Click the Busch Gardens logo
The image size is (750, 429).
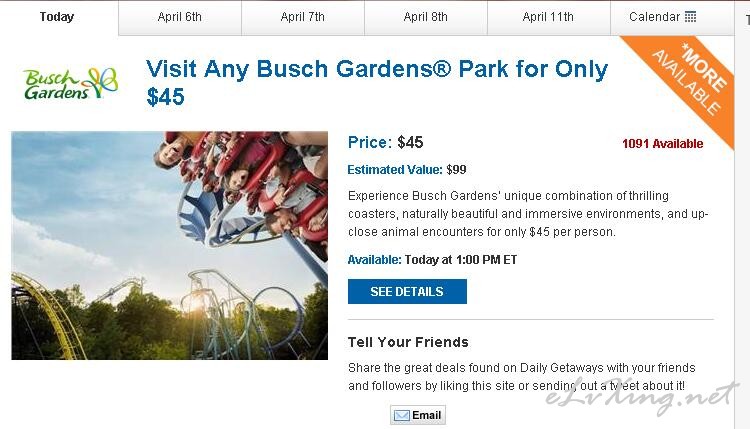(x=70, y=84)
